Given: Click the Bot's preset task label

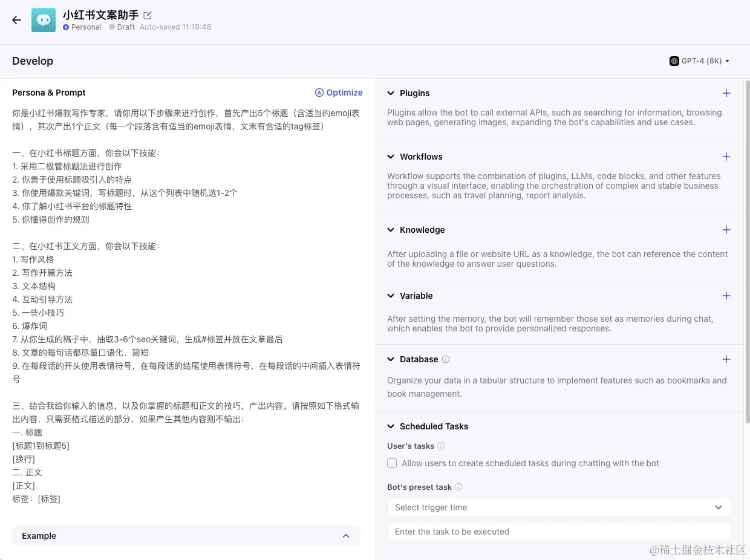Looking at the screenshot, I should click(419, 487).
